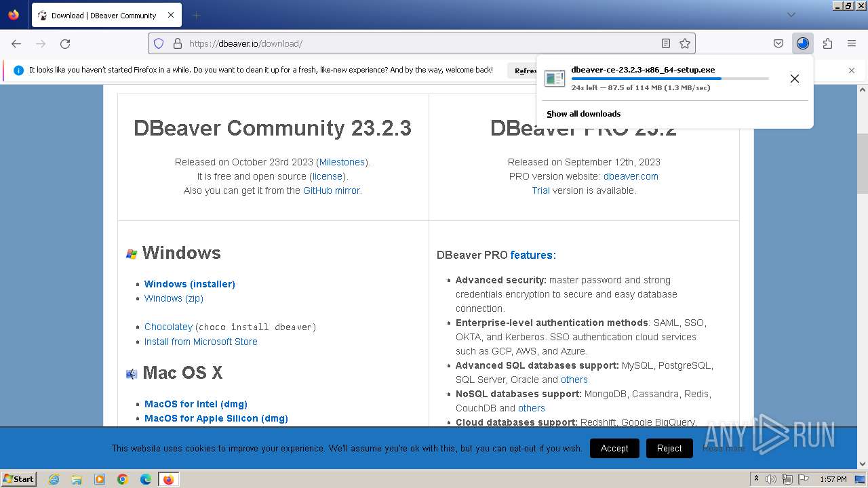This screenshot has width=868, height=488.
Task: Open the DBeaver PRO features link
Action: coord(532,256)
